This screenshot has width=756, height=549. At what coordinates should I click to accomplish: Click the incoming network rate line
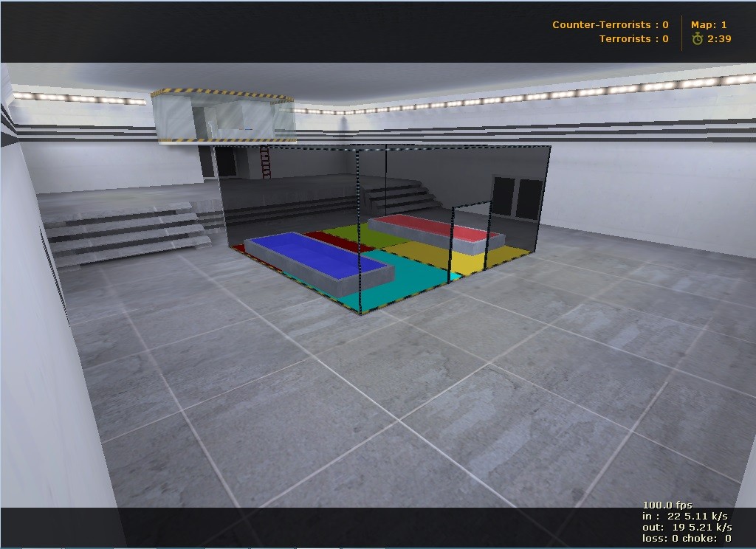pyautogui.click(x=684, y=517)
